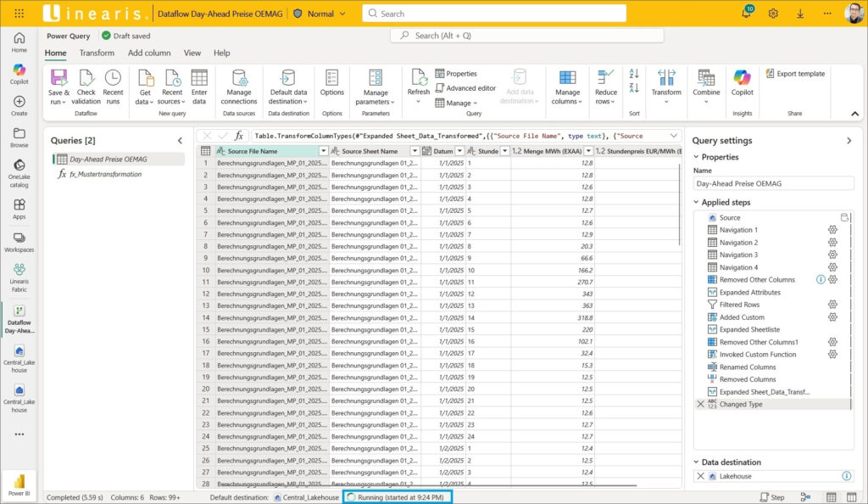This screenshot has width=868, height=504.
Task: Collapse the Applied steps section
Action: click(697, 203)
